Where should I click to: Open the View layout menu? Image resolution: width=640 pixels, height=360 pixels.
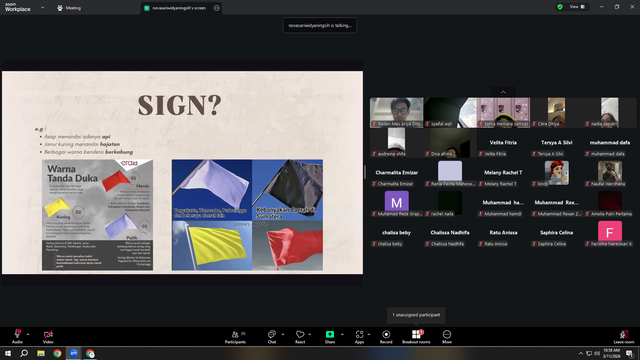pos(578,7)
